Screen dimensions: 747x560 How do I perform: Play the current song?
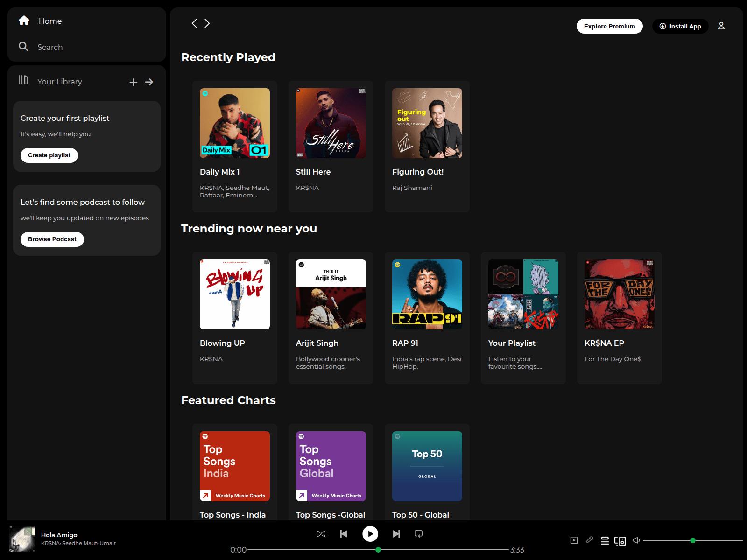pos(370,534)
